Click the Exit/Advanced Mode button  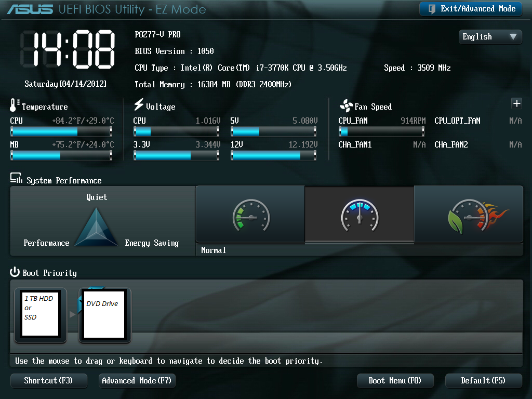[x=470, y=9]
